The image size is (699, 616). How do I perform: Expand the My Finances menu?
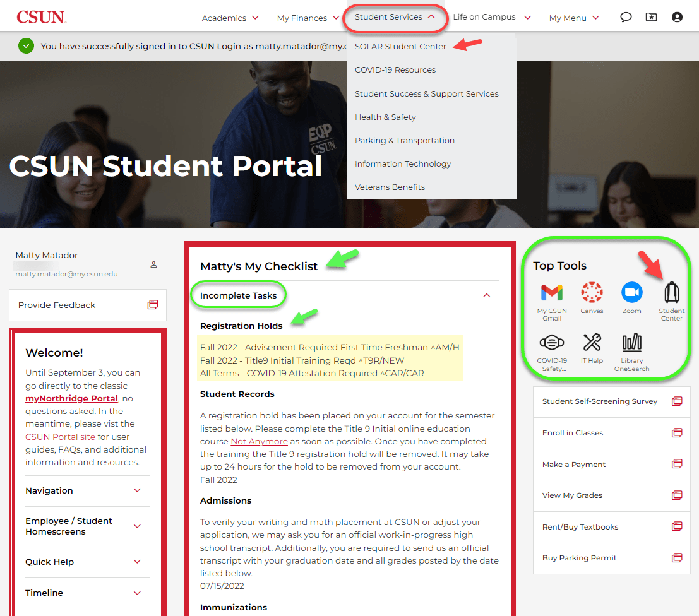point(308,18)
